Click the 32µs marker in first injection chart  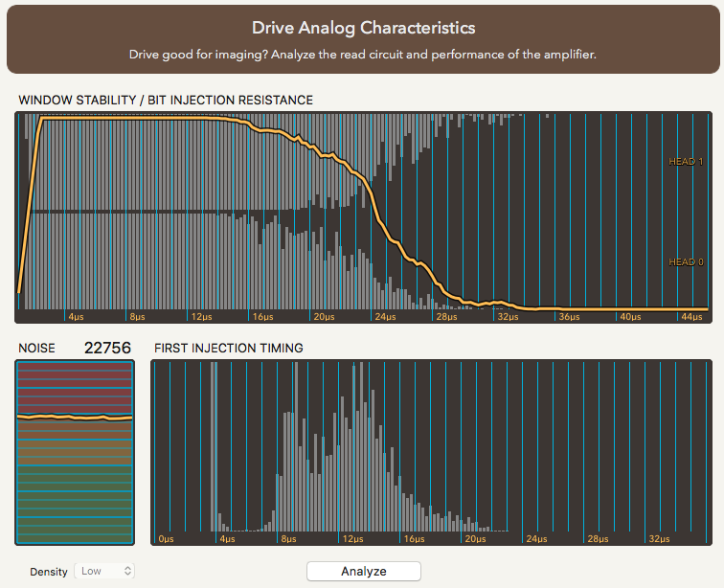[658, 539]
